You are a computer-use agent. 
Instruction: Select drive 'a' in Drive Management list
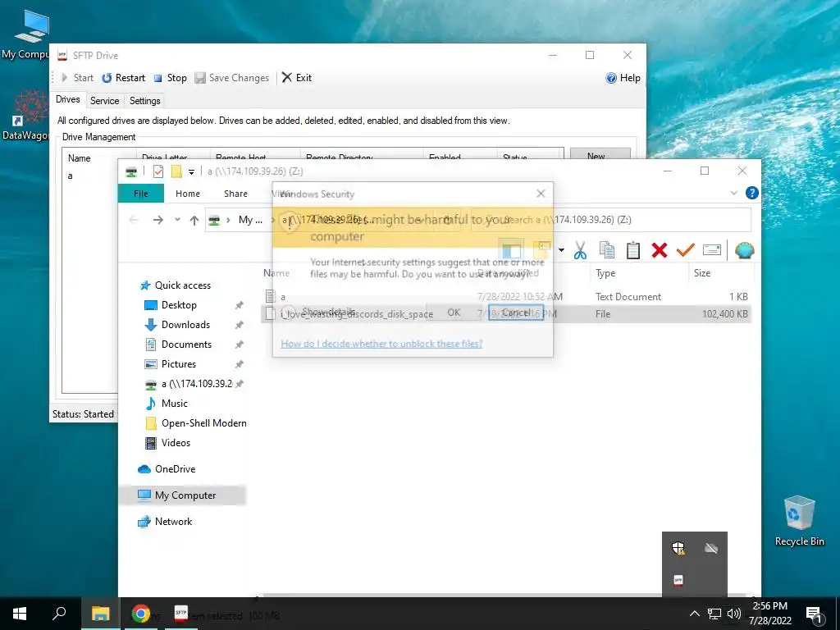click(71, 176)
